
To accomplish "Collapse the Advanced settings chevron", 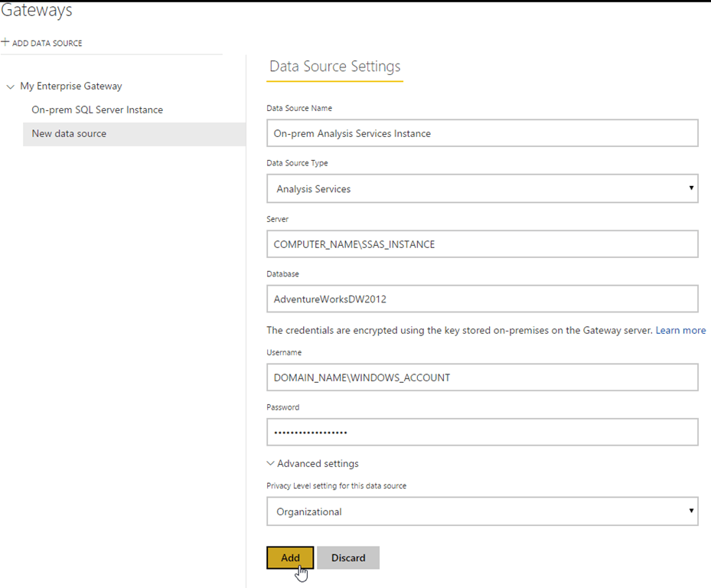I will [x=271, y=464].
